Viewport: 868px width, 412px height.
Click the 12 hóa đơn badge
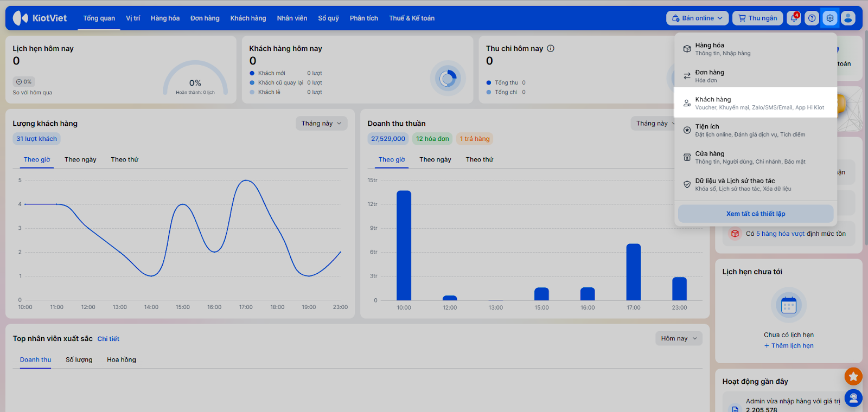432,139
